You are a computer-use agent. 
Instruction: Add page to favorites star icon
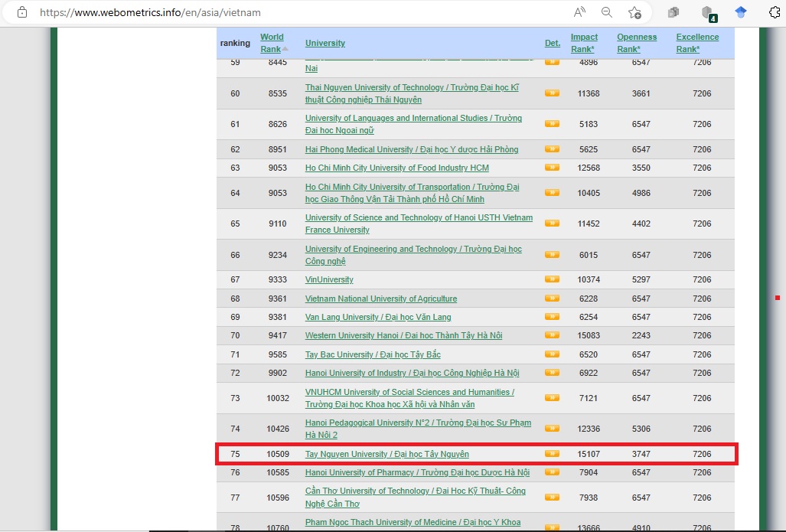click(x=634, y=12)
